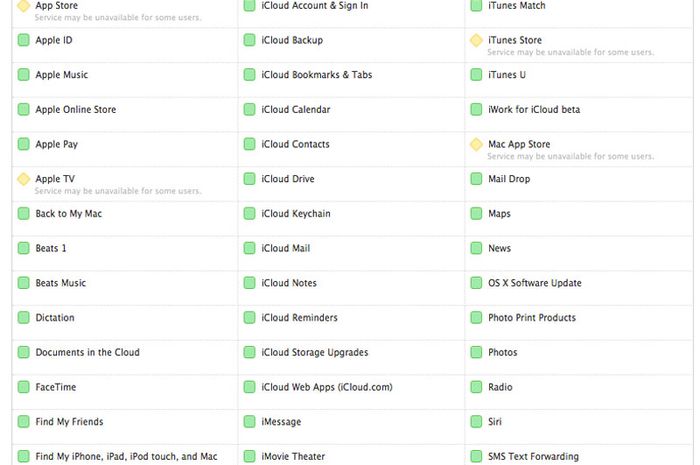Click the Photo Print Products label
This screenshot has height=465, width=700.
coord(532,318)
